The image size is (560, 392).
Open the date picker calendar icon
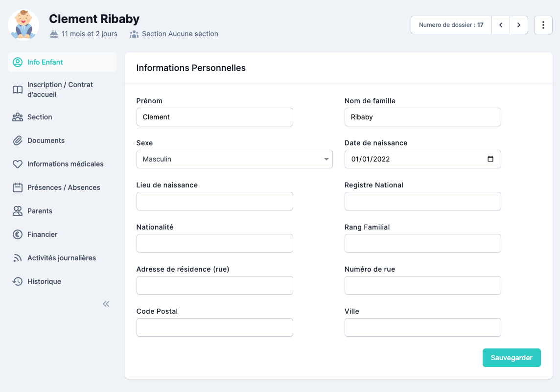490,159
